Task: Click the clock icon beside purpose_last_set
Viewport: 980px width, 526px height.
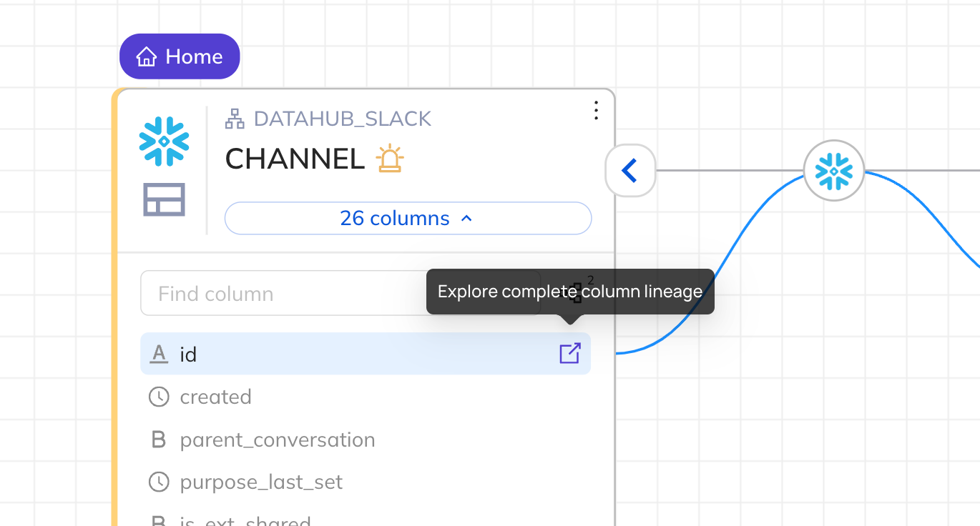Action: (x=159, y=482)
